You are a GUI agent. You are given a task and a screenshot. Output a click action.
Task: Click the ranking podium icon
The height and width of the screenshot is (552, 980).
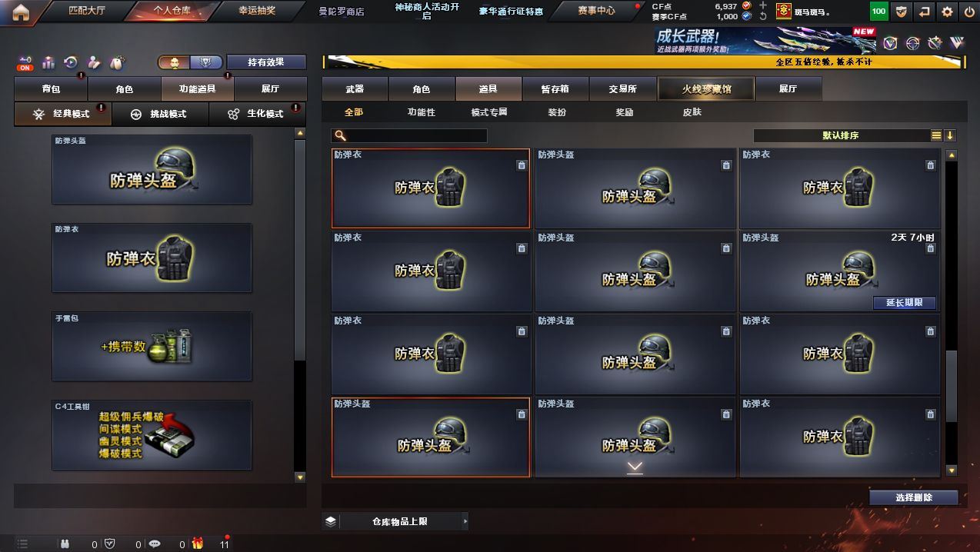click(x=48, y=62)
